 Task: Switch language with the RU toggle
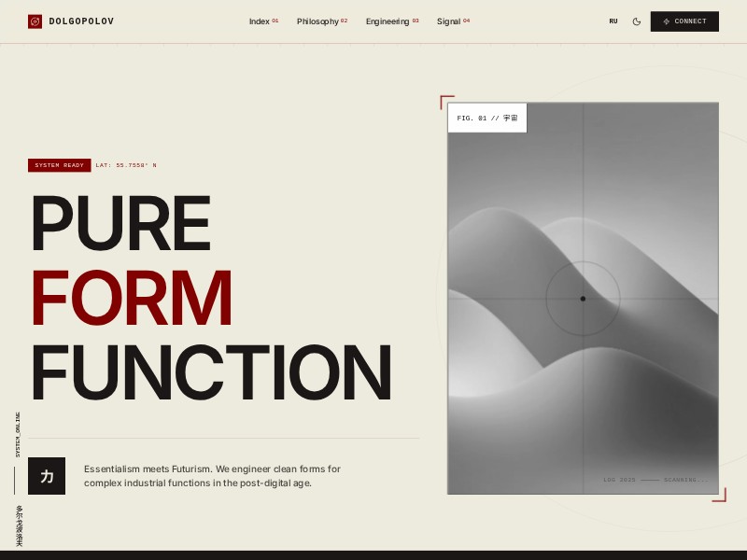point(613,21)
